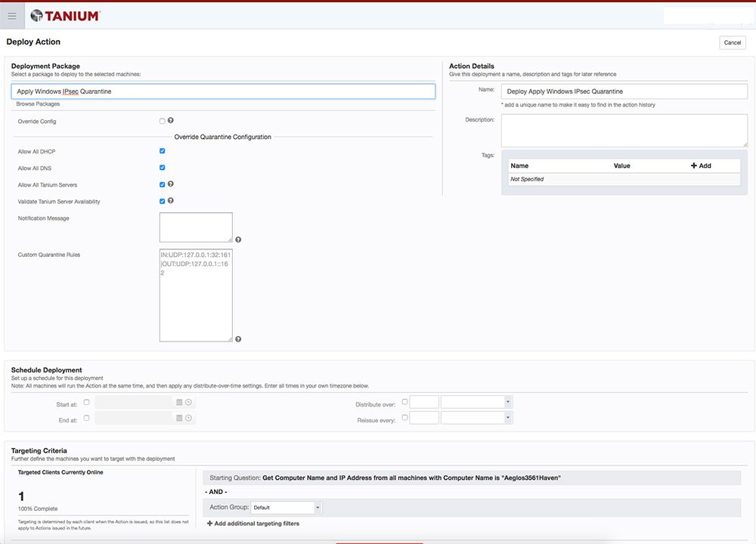Click the Tanium logo
This screenshot has height=544, width=756.
65,16
